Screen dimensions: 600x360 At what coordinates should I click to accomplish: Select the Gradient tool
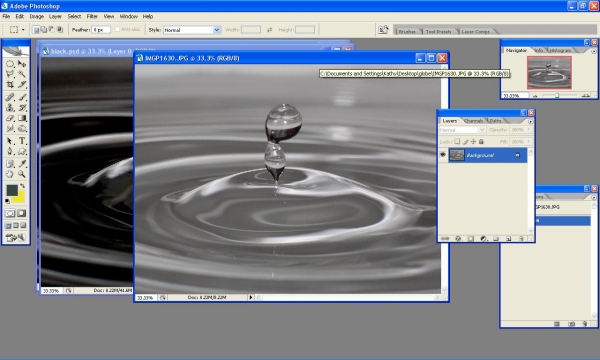click(22, 118)
